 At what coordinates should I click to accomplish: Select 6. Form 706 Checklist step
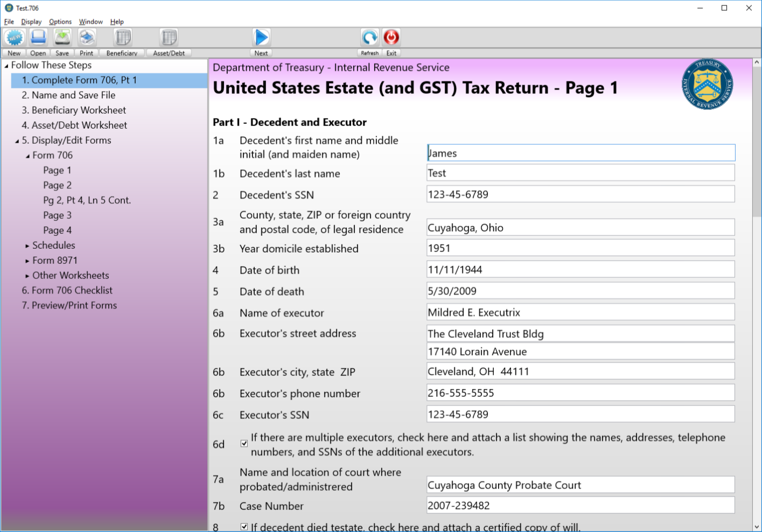click(67, 291)
